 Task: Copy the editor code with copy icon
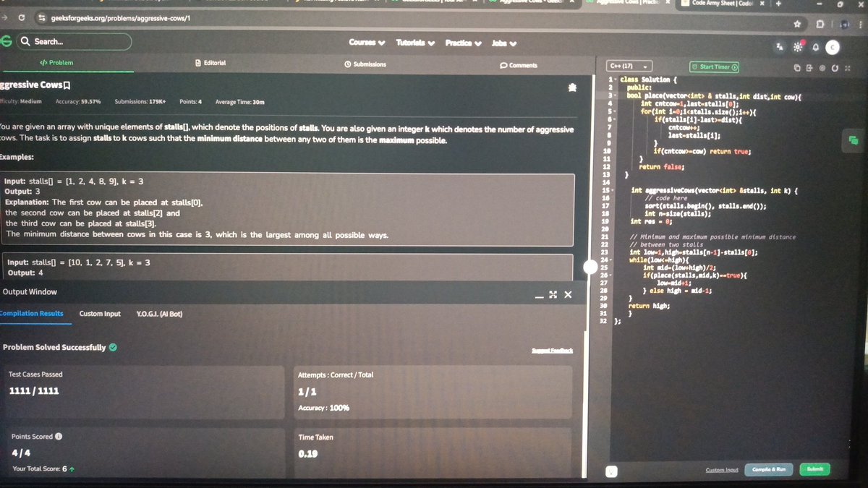[797, 68]
